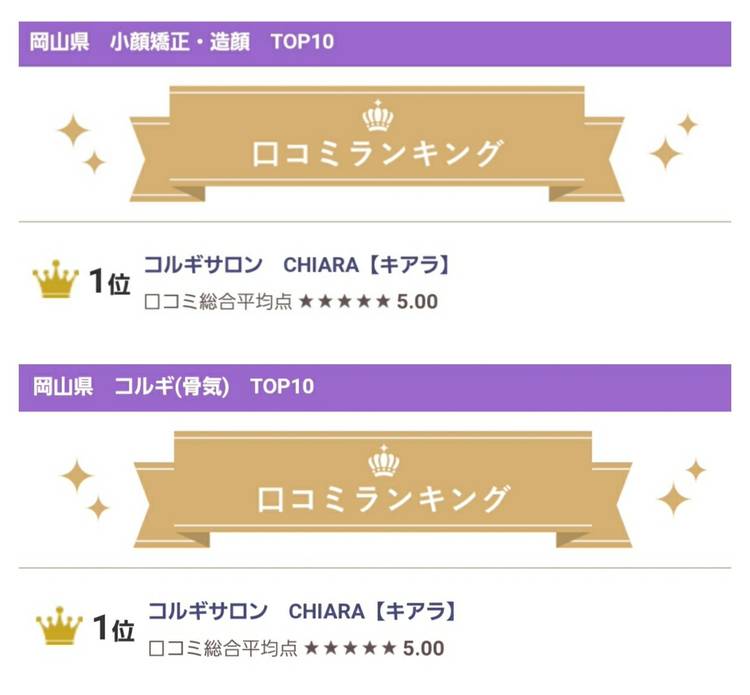Click the gold crown beside 1位 under 小顔矯正・造顔
The width and height of the screenshot is (750, 695).
coord(55,282)
